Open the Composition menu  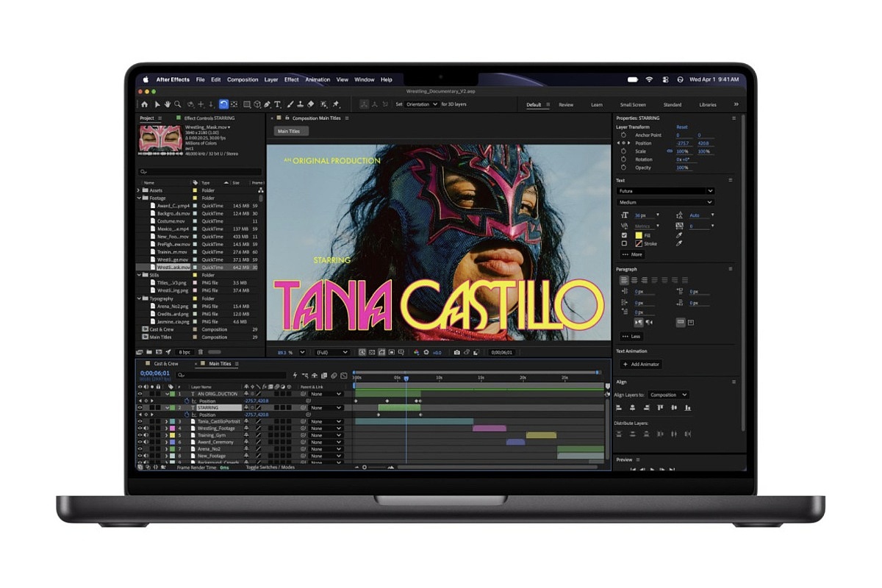point(243,79)
